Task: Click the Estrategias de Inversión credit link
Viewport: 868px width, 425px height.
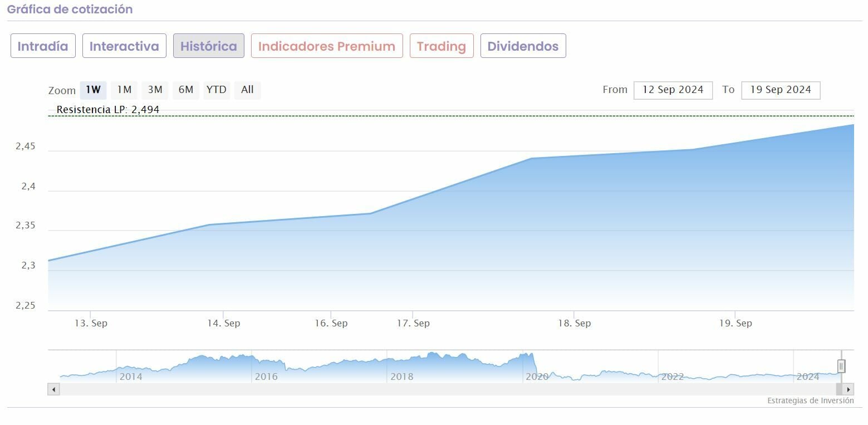Action: (810, 400)
